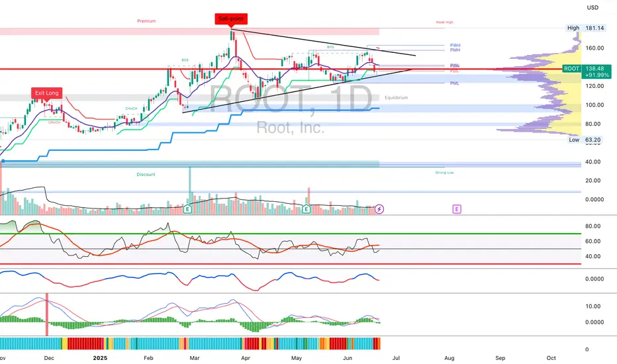Click the 20.00 price axis value
Screen dimensions: 617x364
click(x=593, y=181)
